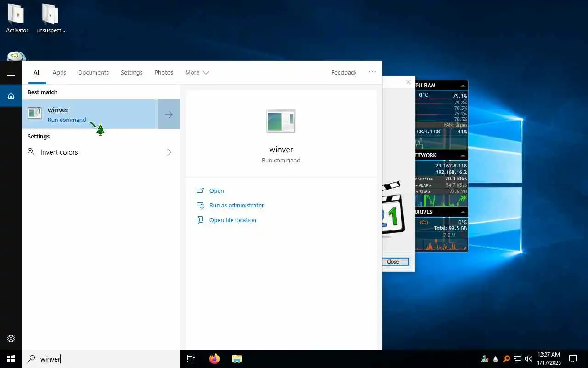Open the search Home icon

tap(11, 96)
